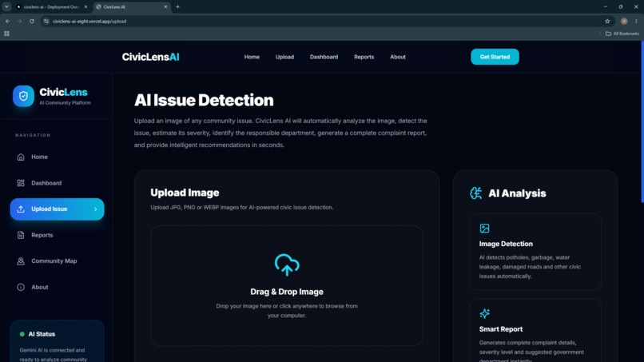The image size is (644, 362).
Task: Click the Home house icon in sidebar
Action: pos(21,157)
